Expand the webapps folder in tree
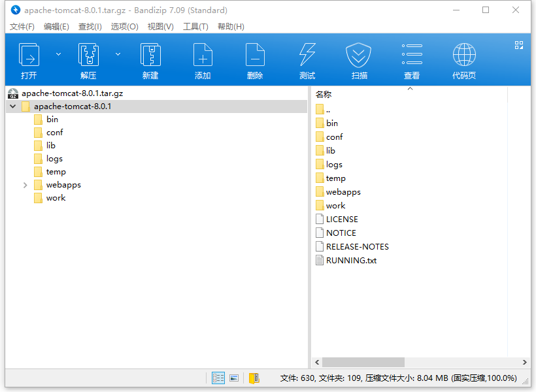Viewport: 536px width, 392px height. 25,185
